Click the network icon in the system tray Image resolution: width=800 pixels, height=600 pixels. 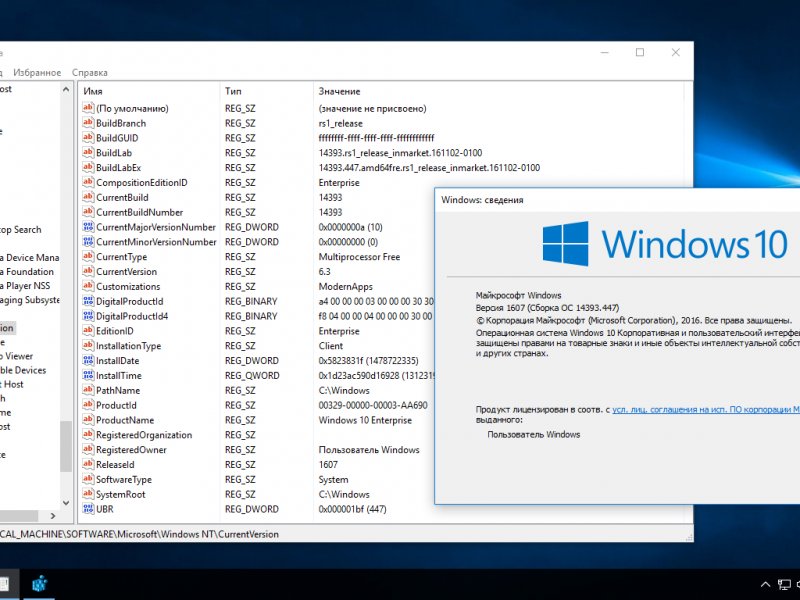[784, 584]
